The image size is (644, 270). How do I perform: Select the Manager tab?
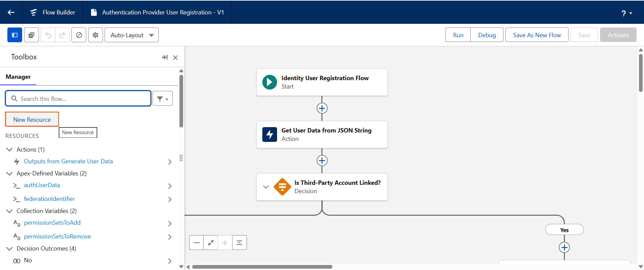click(x=18, y=77)
